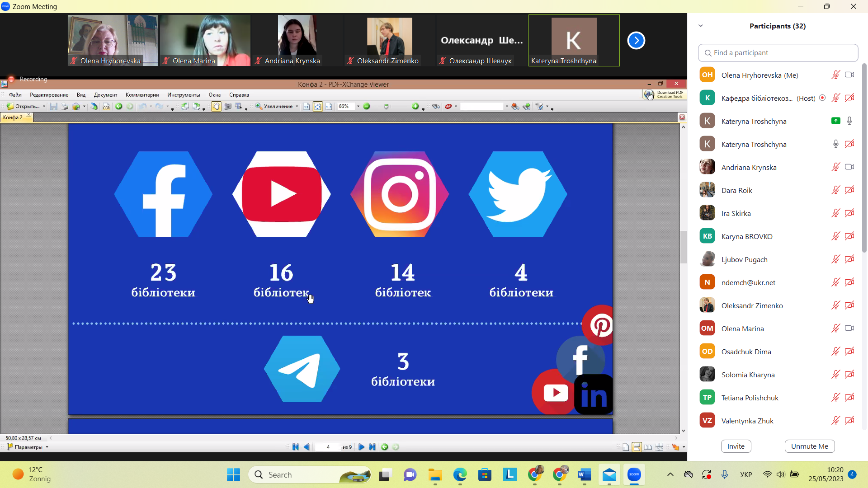Click the green zoom in plus button
Screen dimensions: 868x488
(x=415, y=106)
